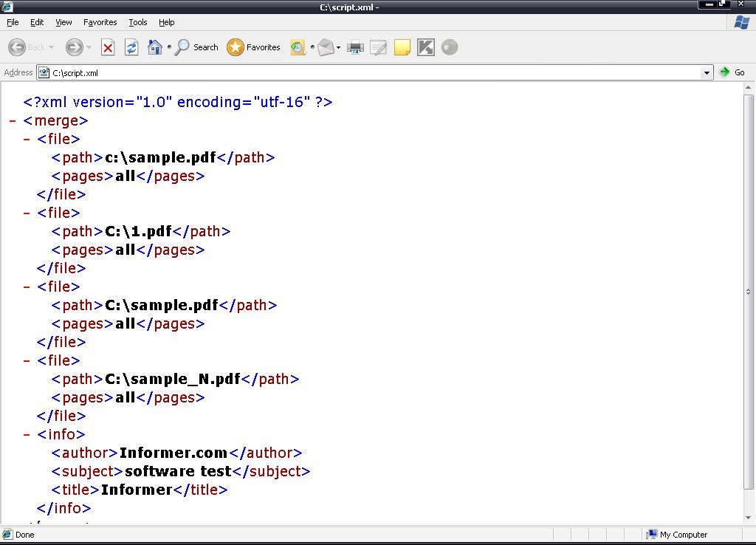Collapse the info XML node
Viewport: 756px width, 545px height.
[x=27, y=435]
